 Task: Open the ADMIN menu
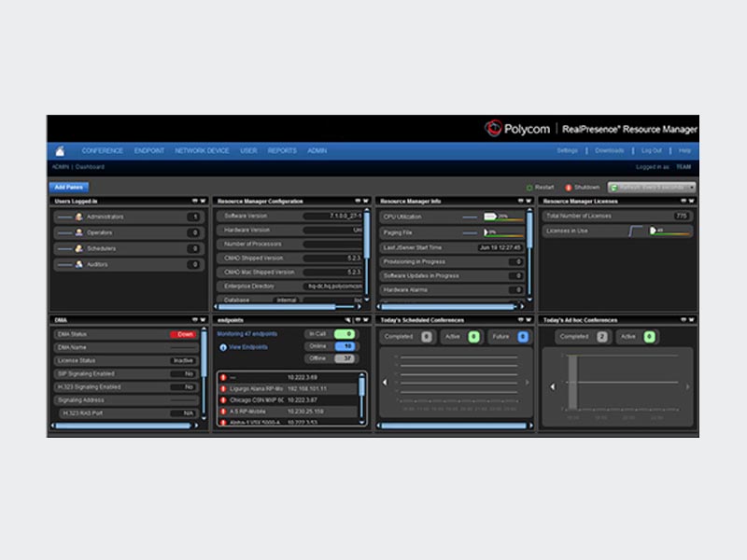tap(317, 149)
